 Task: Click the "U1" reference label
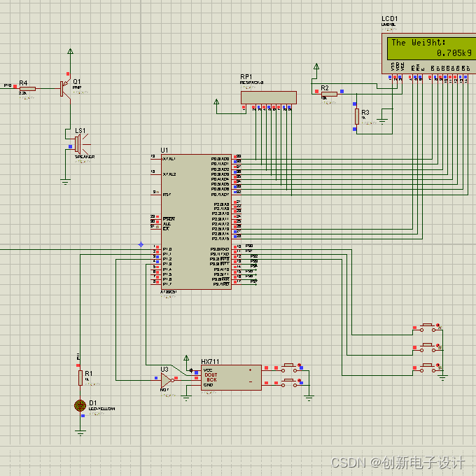(164, 150)
